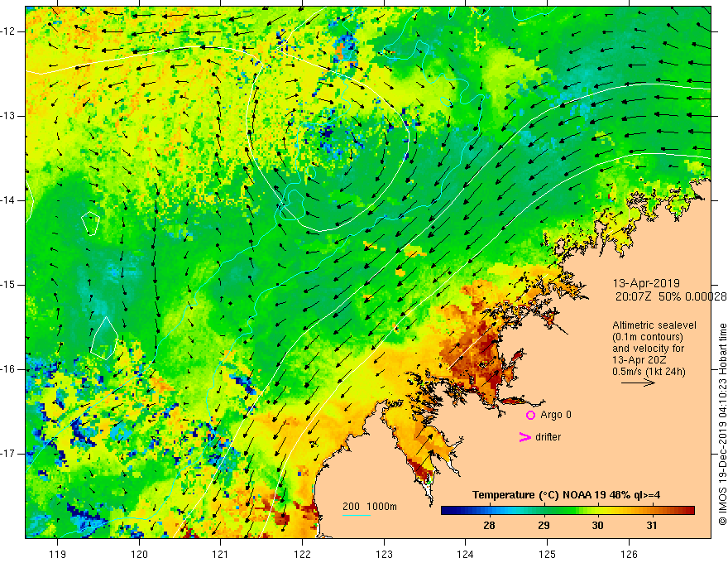Click the '0.5m/s (1kt 24h)' text

[649, 372]
